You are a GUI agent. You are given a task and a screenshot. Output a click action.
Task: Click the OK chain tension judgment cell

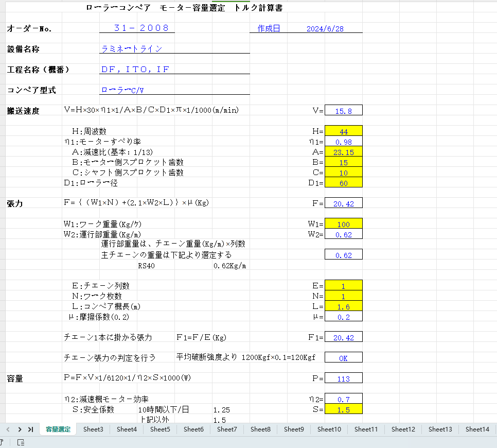pyautogui.click(x=343, y=357)
